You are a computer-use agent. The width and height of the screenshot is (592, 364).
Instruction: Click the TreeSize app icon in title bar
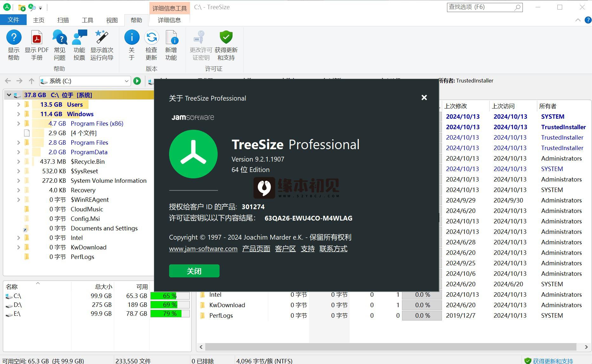point(7,7)
